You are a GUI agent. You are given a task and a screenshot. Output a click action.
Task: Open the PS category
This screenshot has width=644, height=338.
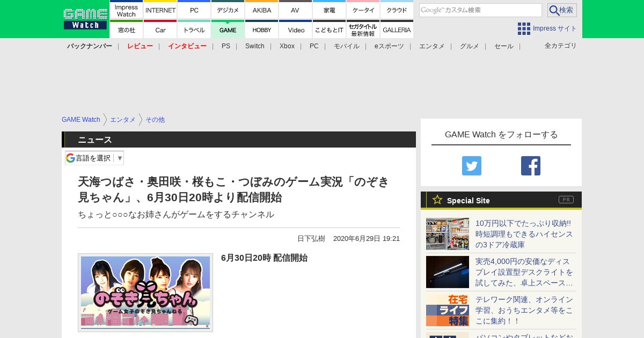pyautogui.click(x=226, y=46)
